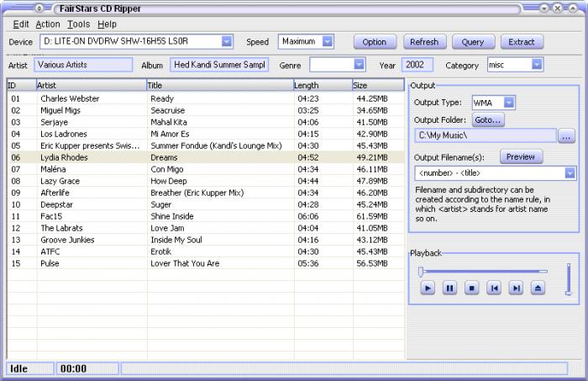Expand the Speed dropdown
The height and width of the screenshot is (381, 588).
point(328,41)
